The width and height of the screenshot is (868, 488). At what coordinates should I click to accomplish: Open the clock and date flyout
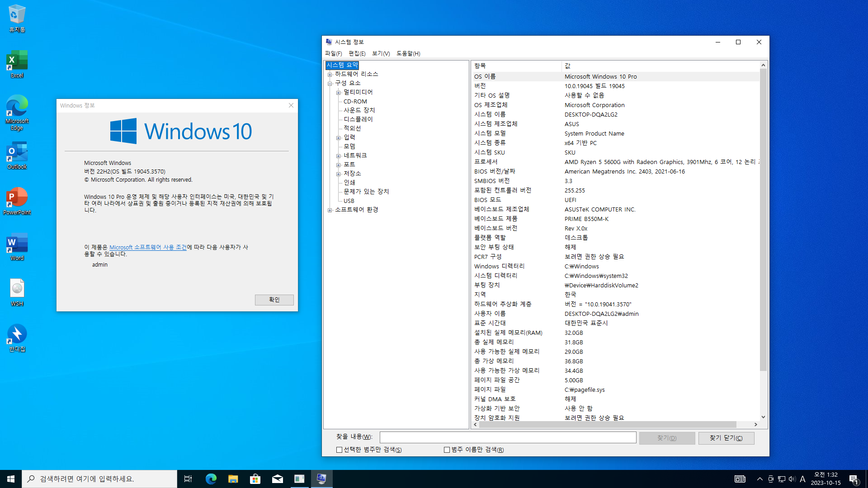826,479
